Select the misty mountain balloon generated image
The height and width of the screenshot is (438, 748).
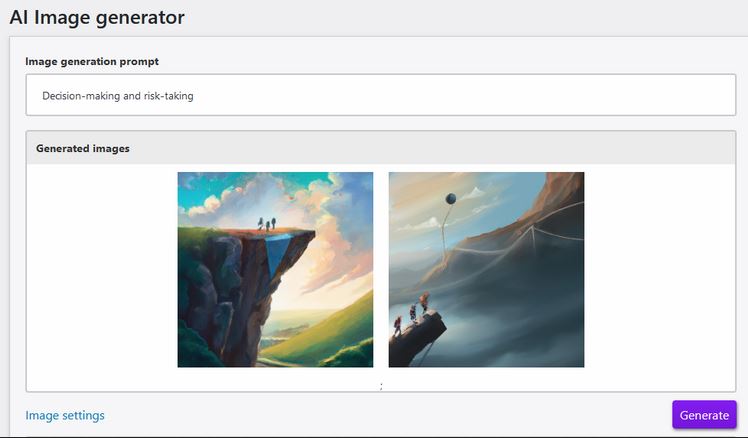coord(486,270)
